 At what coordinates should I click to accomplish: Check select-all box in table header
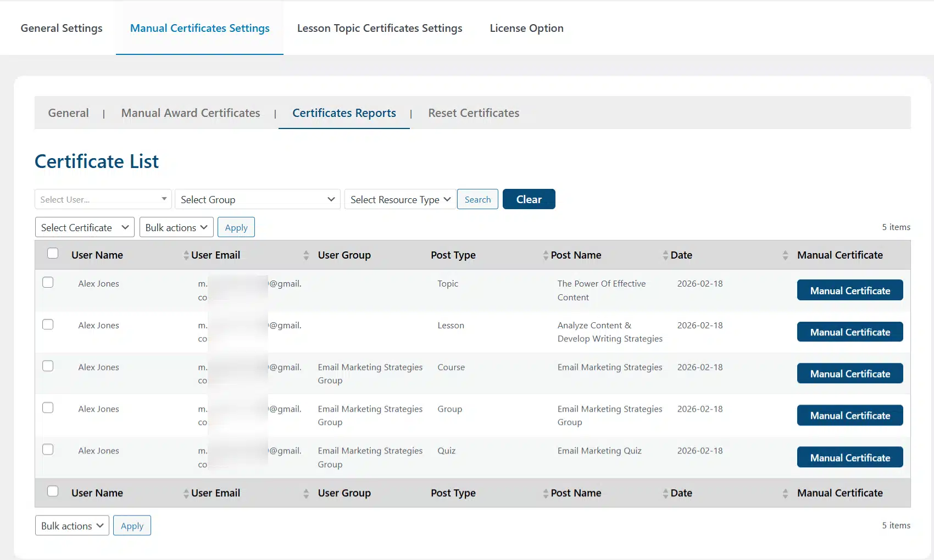coord(53,253)
